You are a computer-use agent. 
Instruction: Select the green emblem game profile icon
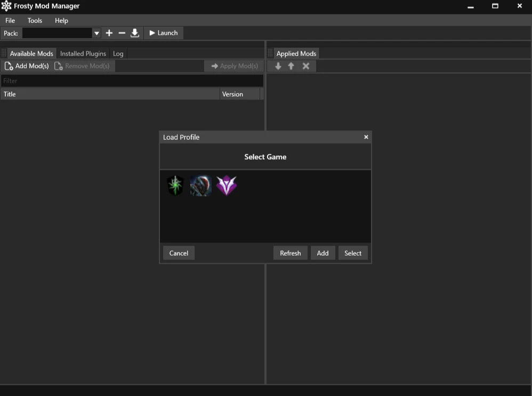coord(175,185)
